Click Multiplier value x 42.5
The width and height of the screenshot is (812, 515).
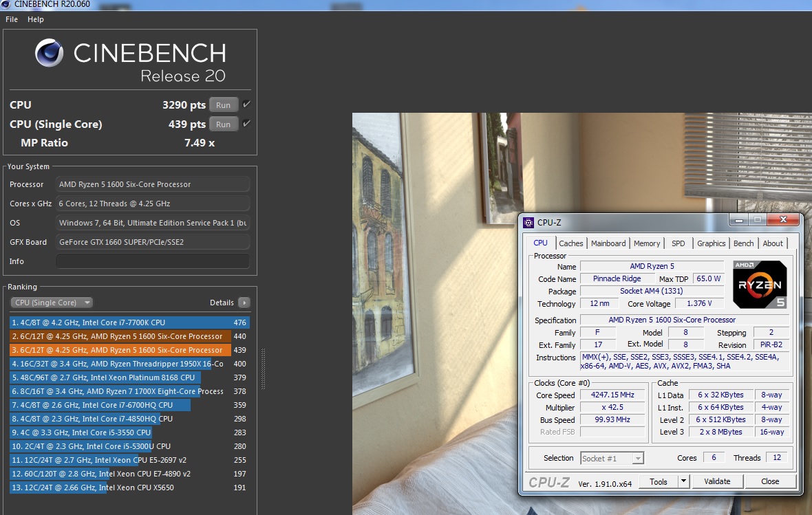[x=612, y=407]
